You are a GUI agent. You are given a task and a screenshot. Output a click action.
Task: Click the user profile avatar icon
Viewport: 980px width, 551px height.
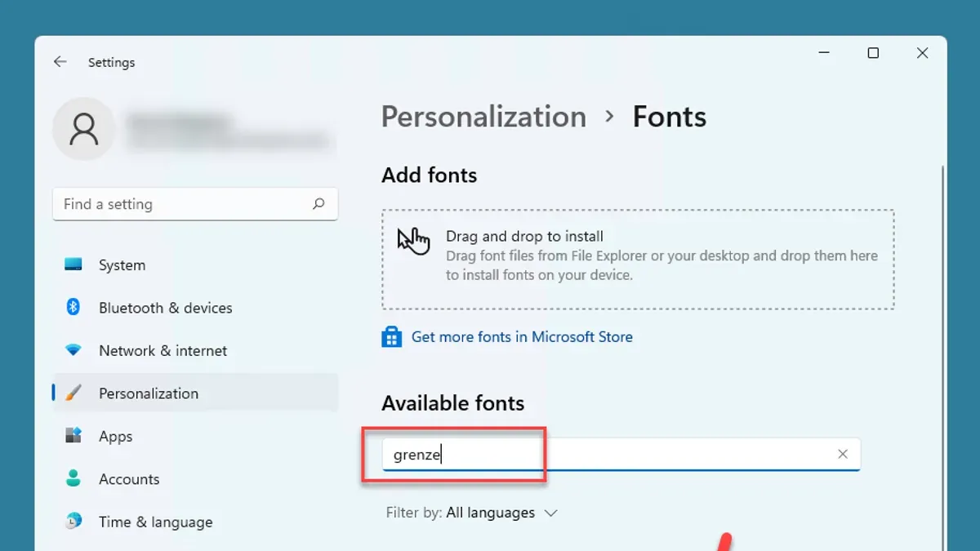[x=83, y=129]
